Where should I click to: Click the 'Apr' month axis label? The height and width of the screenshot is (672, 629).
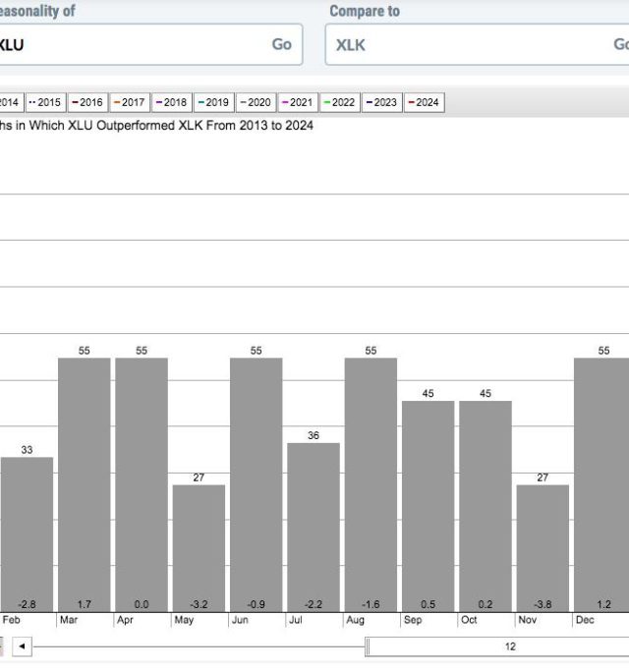(125, 620)
